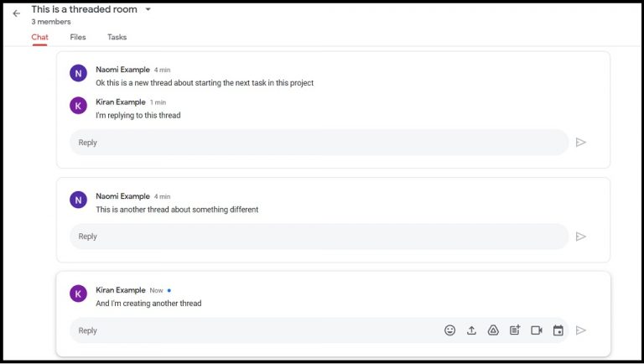
Task: Switch to the Tasks tab
Action: [117, 37]
